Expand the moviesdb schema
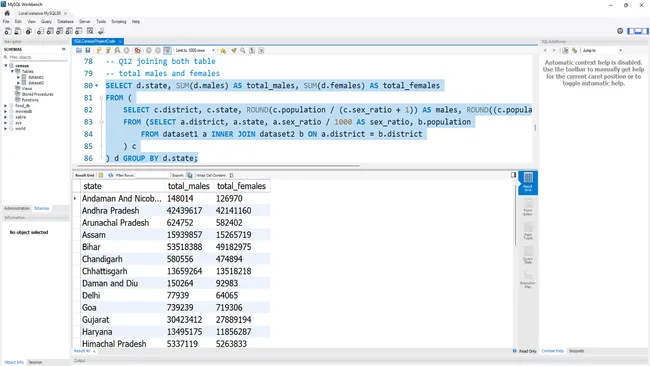 [x=6, y=111]
